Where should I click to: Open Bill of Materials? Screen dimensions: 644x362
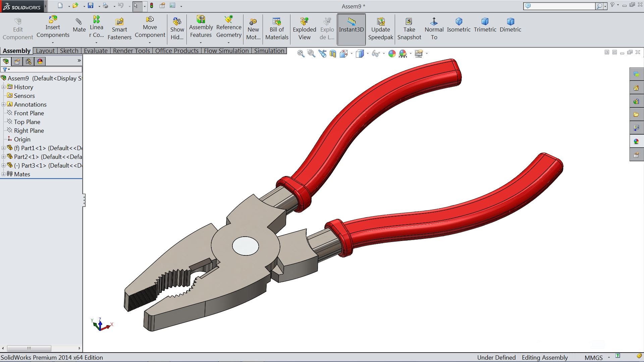point(277,29)
